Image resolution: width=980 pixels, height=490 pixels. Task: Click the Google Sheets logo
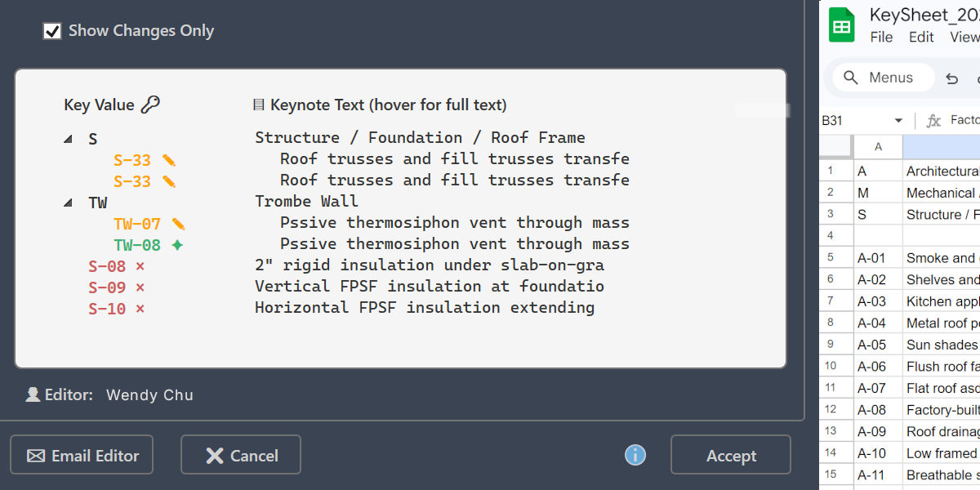tap(841, 24)
